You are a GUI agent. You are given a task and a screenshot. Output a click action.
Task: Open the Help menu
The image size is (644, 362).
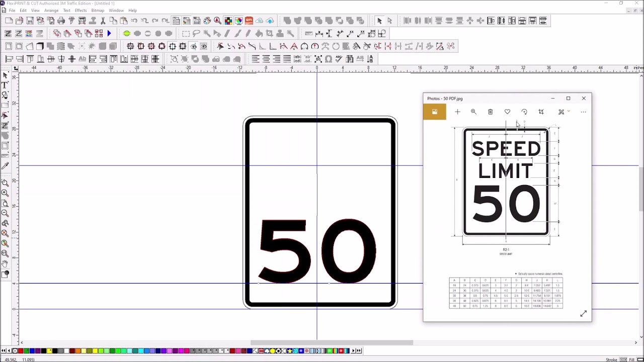[132, 10]
